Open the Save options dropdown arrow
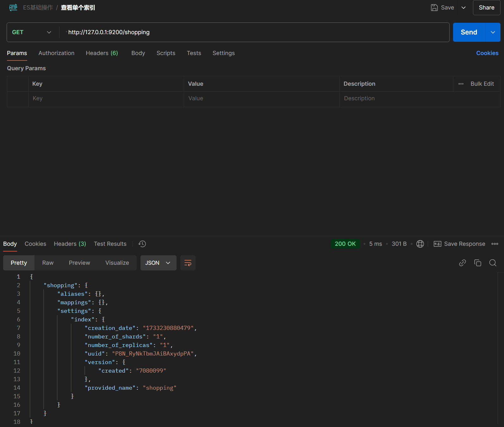Image resolution: width=504 pixels, height=427 pixels. (464, 8)
